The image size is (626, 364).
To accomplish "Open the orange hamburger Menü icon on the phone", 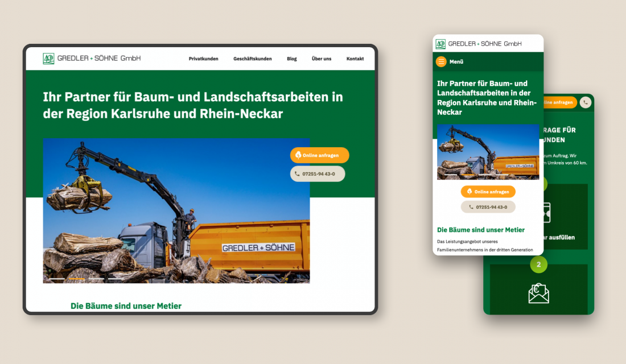I will (440, 61).
